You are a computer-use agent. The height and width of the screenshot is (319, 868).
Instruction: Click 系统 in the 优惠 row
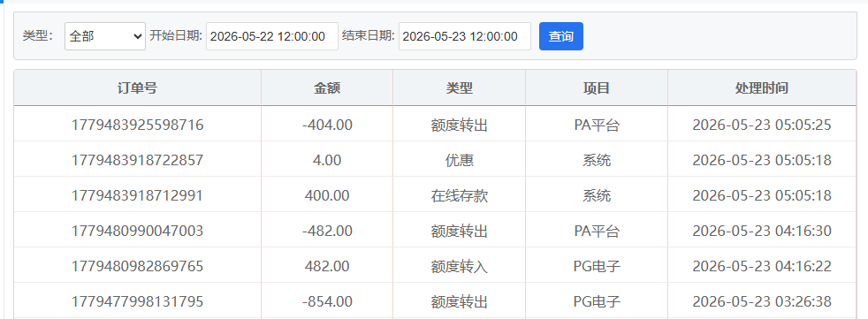(597, 160)
